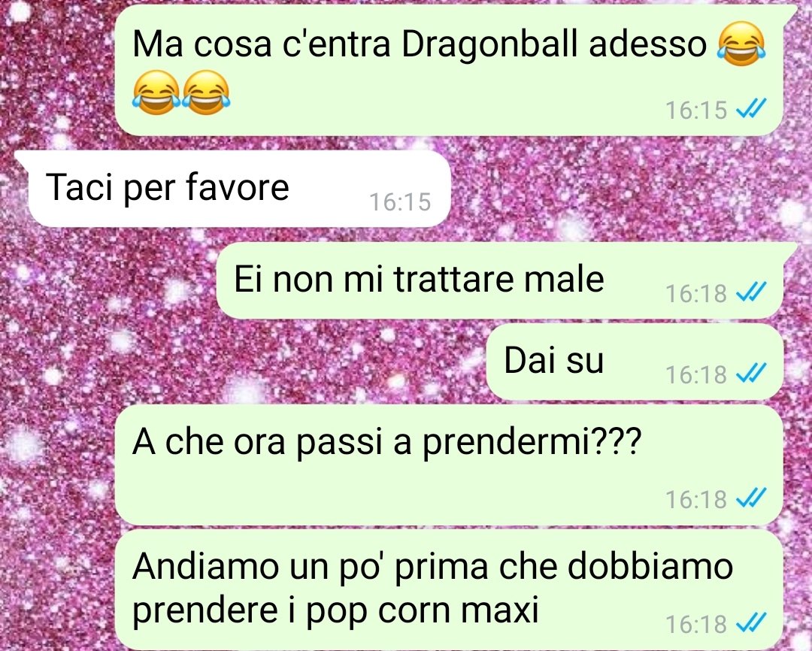Tap the laughing emoji after 'adesso'
Screen dimensions: 812x651
coord(741,44)
